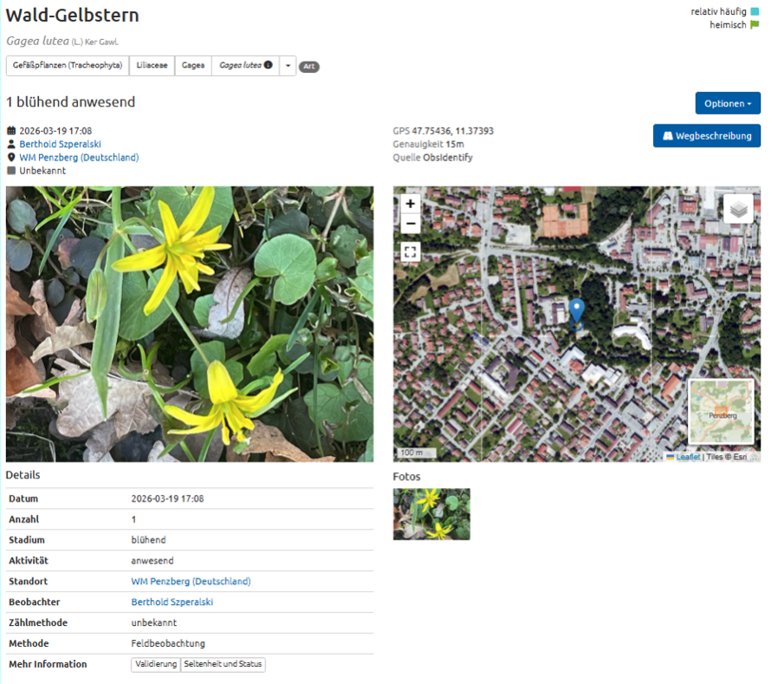Click the turquoise 'relativ häufig' indicator
The width and height of the screenshot is (784, 684).
tap(755, 11)
